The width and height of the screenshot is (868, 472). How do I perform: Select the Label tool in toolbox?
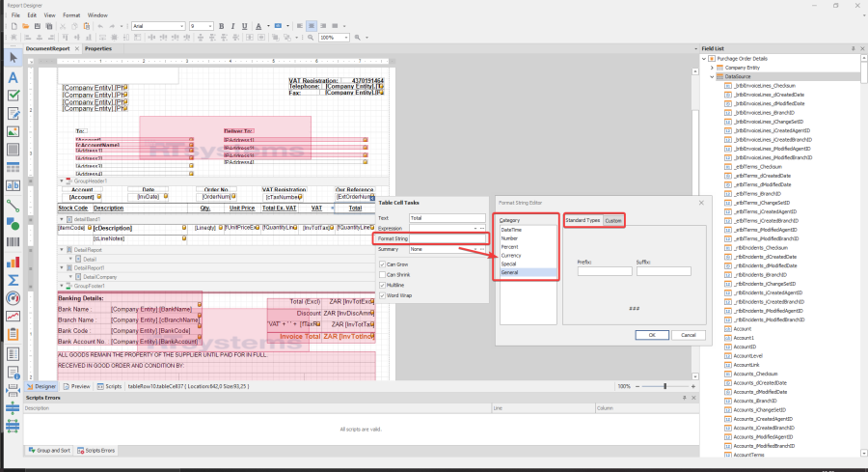14,76
